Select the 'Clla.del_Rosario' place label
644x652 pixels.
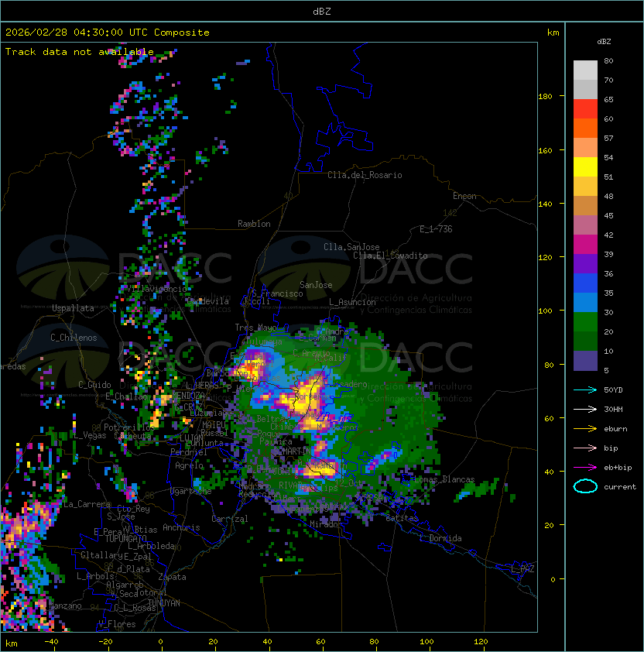pos(365,175)
